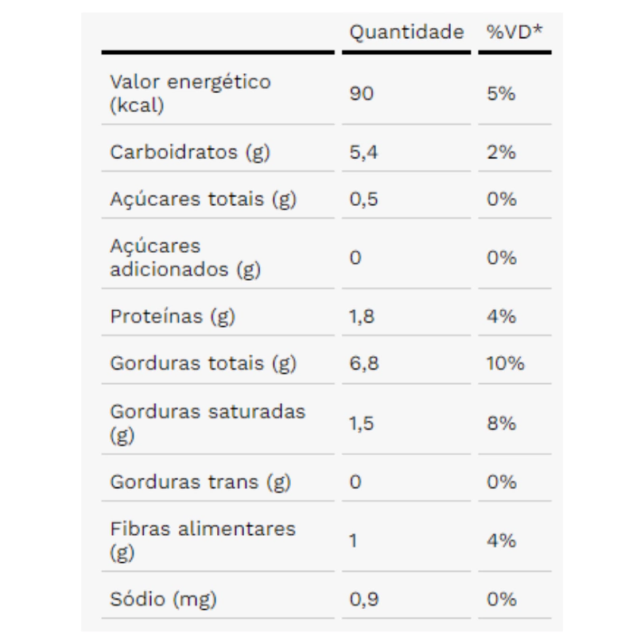Click the 0,5 açúcares totais value

click(x=363, y=200)
